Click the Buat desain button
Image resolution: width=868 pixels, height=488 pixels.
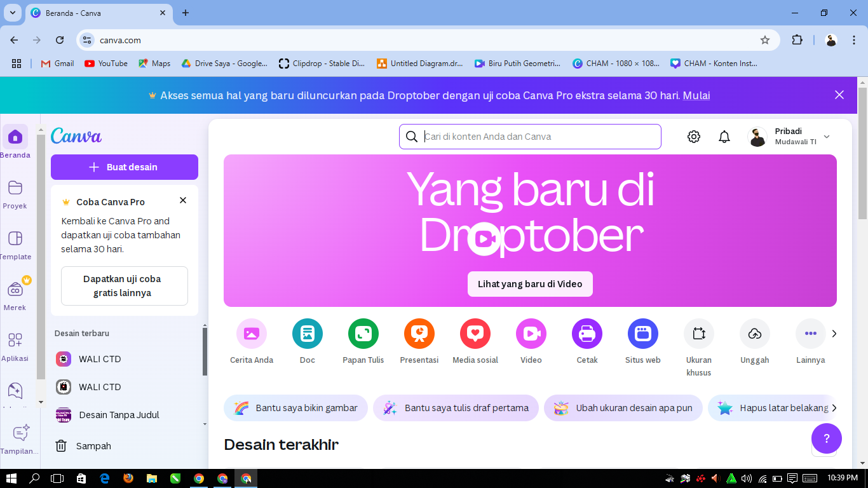tap(125, 167)
